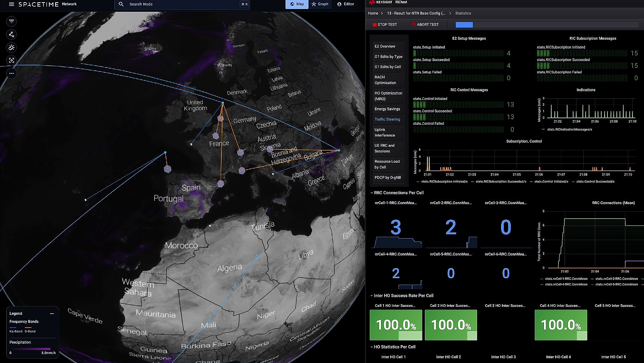Select satellite node above United Kingdom
The height and width of the screenshot is (363, 644).
point(222,103)
